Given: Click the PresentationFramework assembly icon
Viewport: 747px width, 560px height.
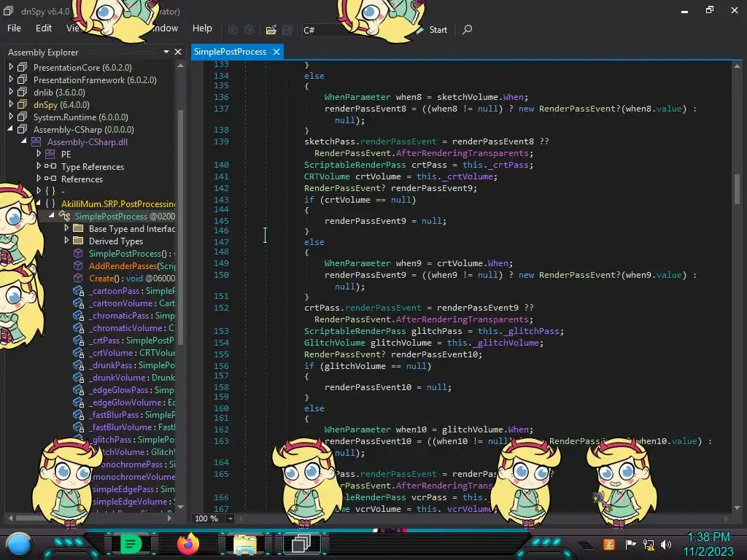Looking at the screenshot, I should [23, 79].
